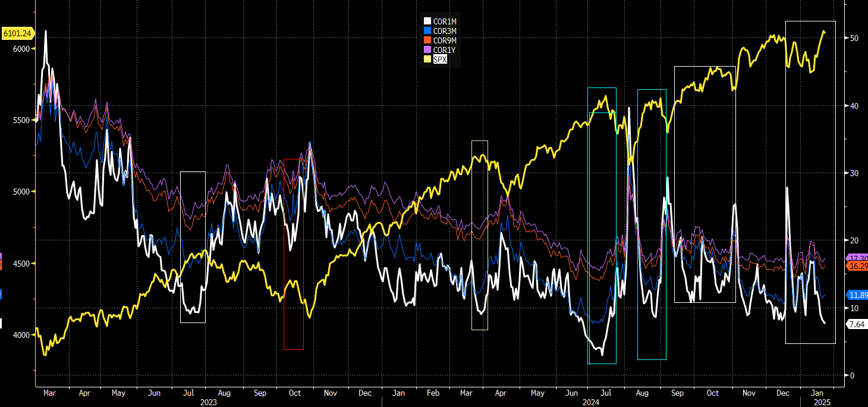Click the 2024 year label on time axis

591,402
